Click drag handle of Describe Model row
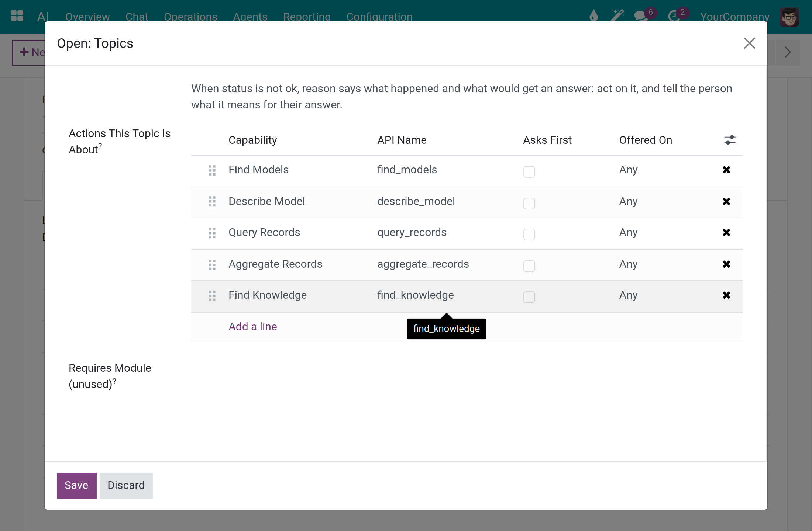Screen dimensions: 812x531 [212, 201]
